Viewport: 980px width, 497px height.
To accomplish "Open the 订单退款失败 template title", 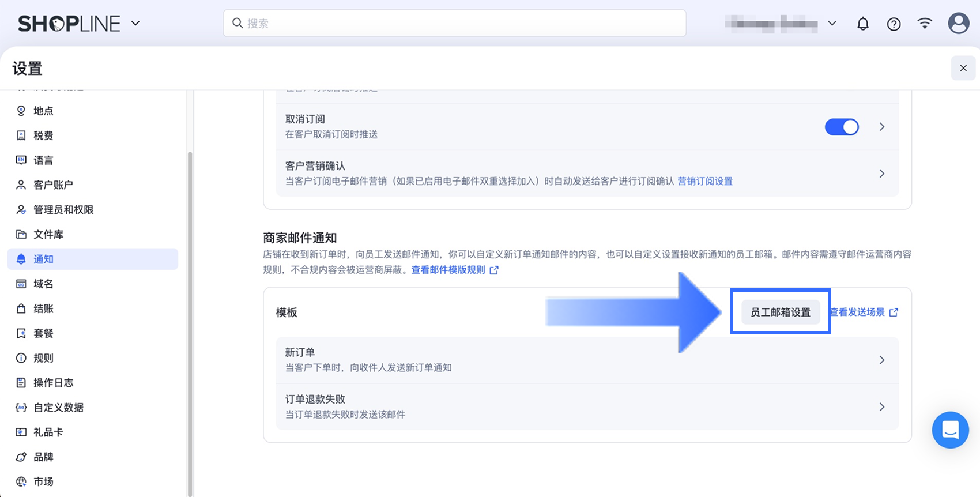I will pos(315,399).
